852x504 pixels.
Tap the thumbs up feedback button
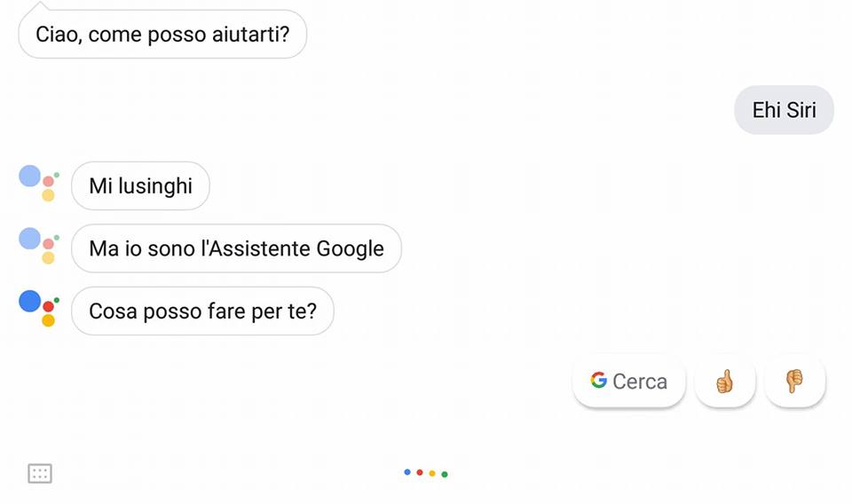(725, 382)
